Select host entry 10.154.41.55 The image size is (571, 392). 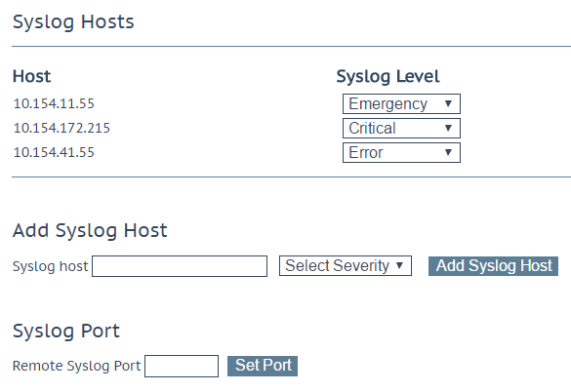(54, 152)
